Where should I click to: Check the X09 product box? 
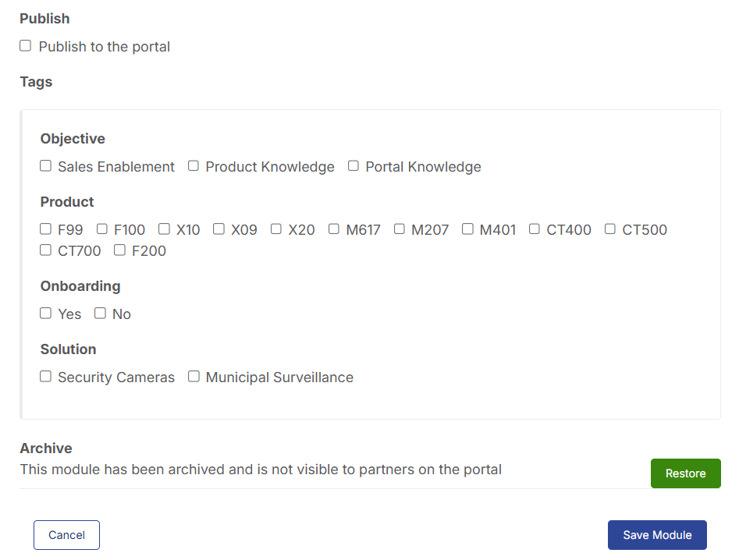[x=219, y=229]
